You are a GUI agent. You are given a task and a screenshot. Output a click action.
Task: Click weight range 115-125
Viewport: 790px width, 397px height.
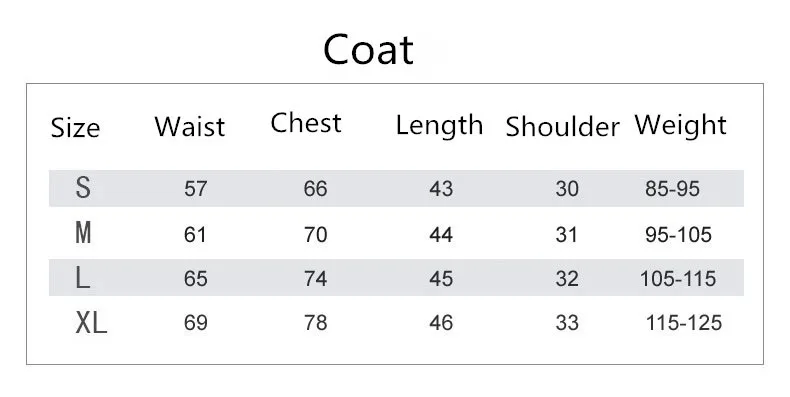684,323
